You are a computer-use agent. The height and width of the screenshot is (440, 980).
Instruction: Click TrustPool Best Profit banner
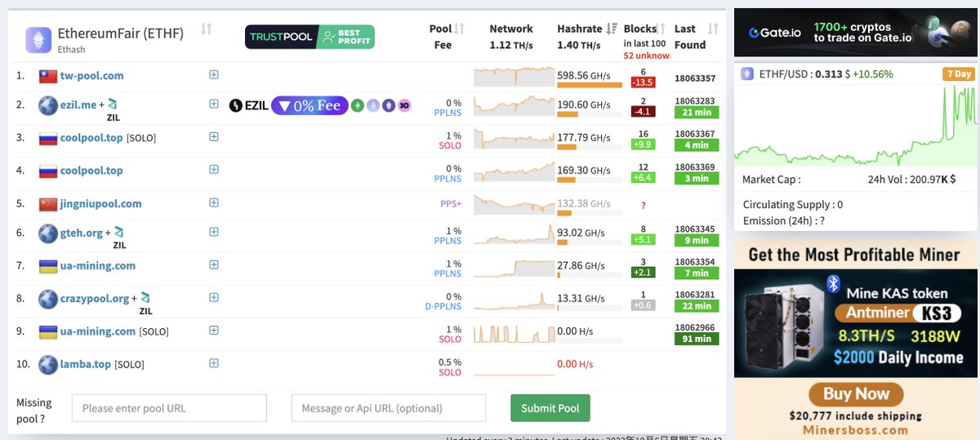click(x=310, y=37)
